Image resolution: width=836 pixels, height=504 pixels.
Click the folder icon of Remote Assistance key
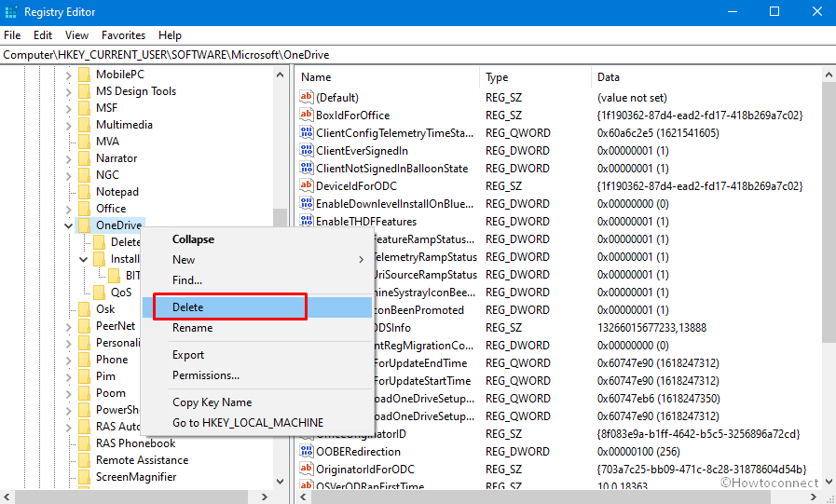(84, 460)
